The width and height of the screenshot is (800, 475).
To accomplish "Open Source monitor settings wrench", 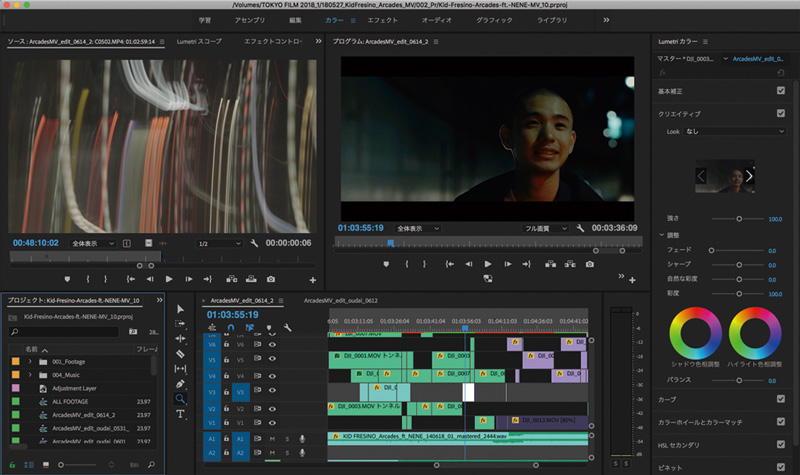I will pos(254,243).
